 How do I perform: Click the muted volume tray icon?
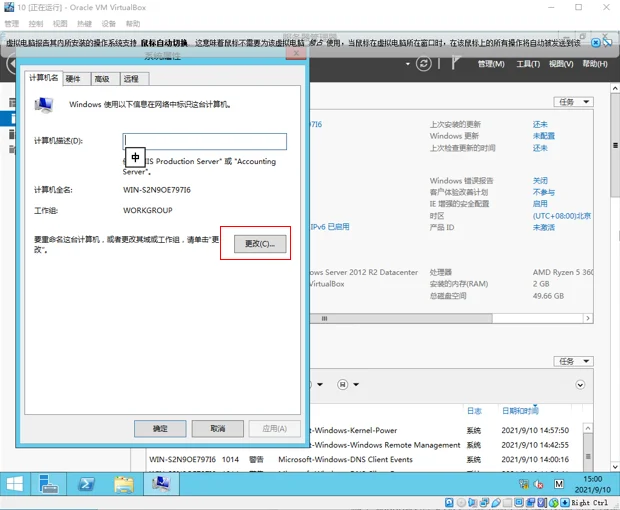point(538,484)
